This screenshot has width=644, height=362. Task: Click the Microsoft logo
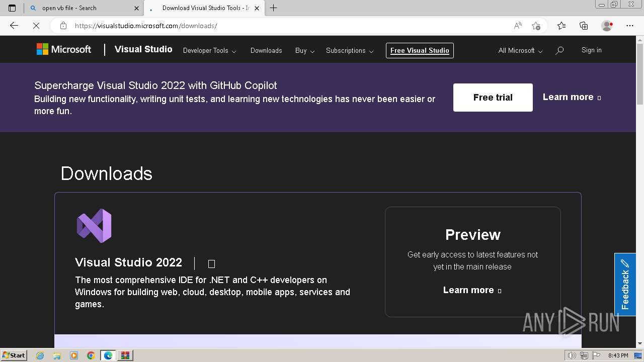(64, 49)
